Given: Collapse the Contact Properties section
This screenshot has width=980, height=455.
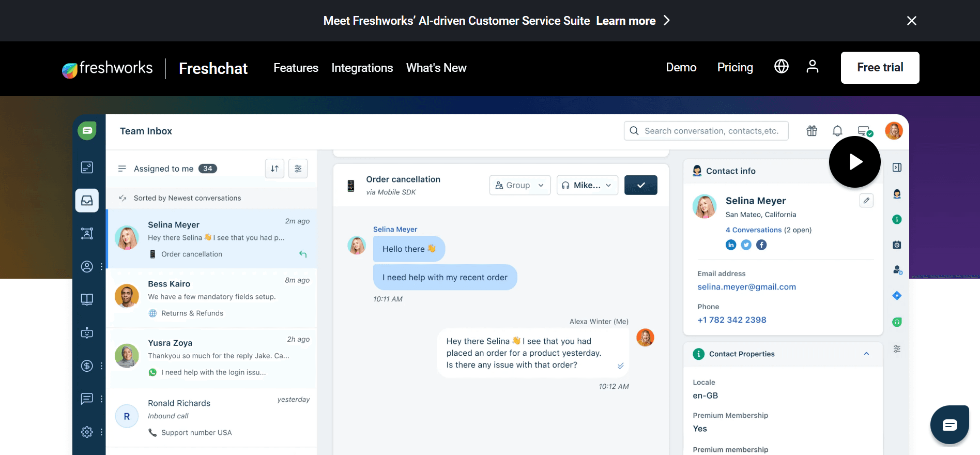Looking at the screenshot, I should coord(866,354).
